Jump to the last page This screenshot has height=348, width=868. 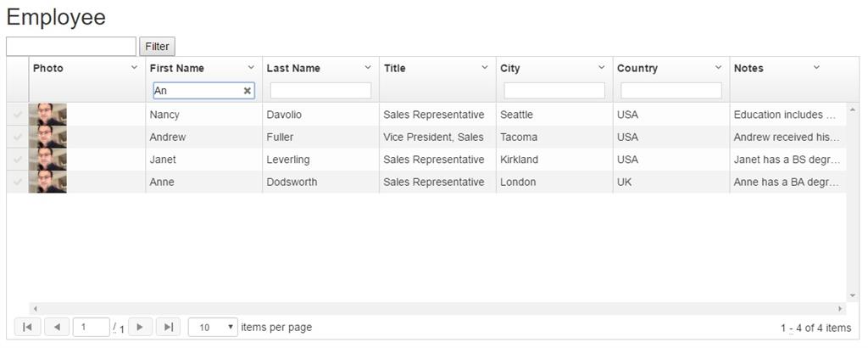pos(169,327)
